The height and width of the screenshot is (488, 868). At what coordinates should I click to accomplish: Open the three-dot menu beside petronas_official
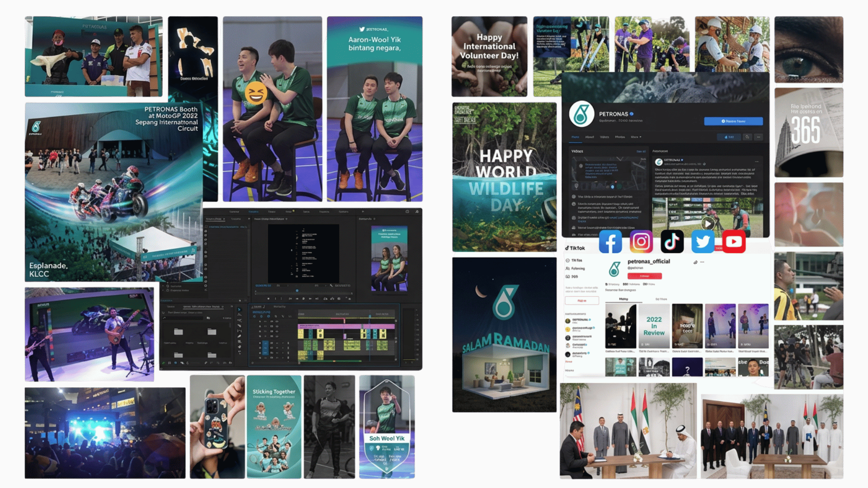point(702,262)
